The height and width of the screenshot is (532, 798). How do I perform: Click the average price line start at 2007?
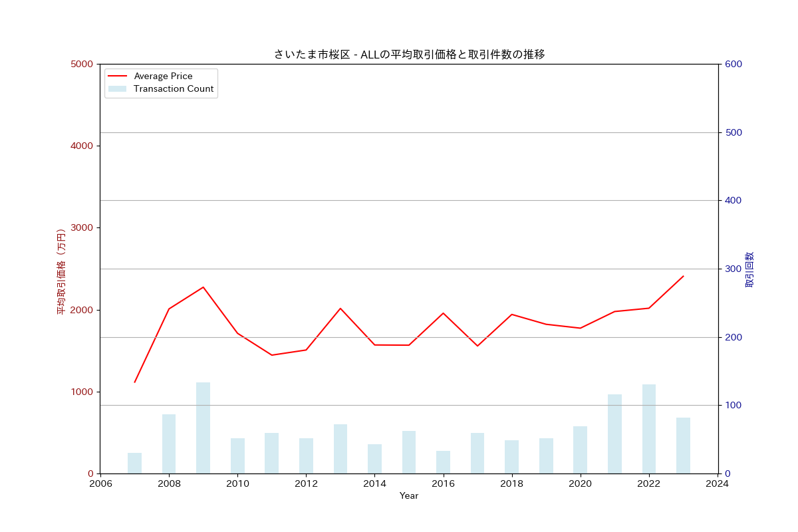click(x=134, y=382)
